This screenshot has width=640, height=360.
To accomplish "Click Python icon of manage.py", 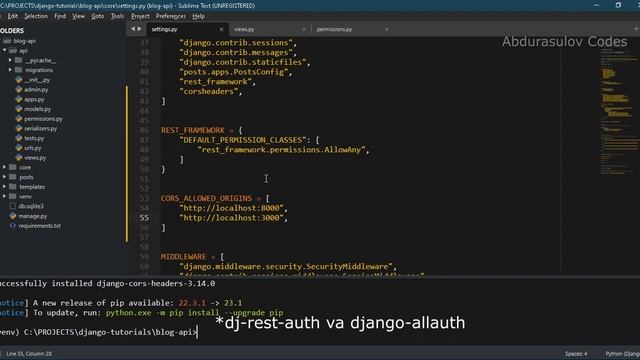I will [13, 216].
